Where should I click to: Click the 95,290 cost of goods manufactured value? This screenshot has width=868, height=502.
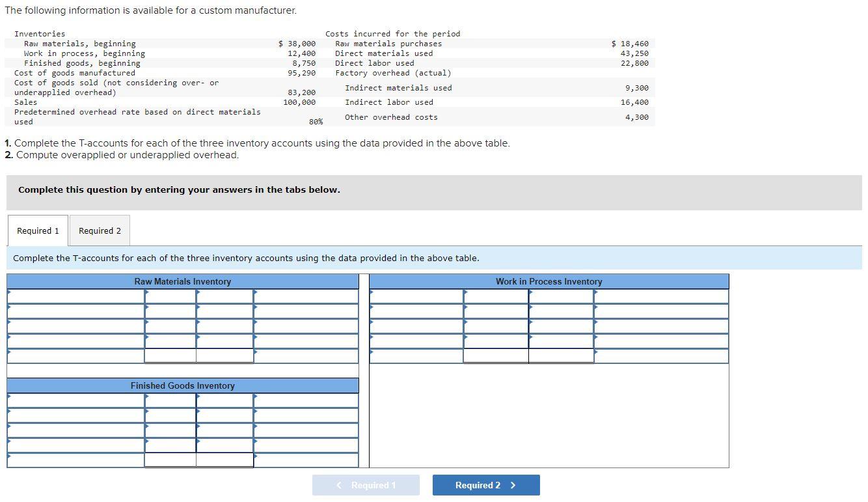pos(301,73)
